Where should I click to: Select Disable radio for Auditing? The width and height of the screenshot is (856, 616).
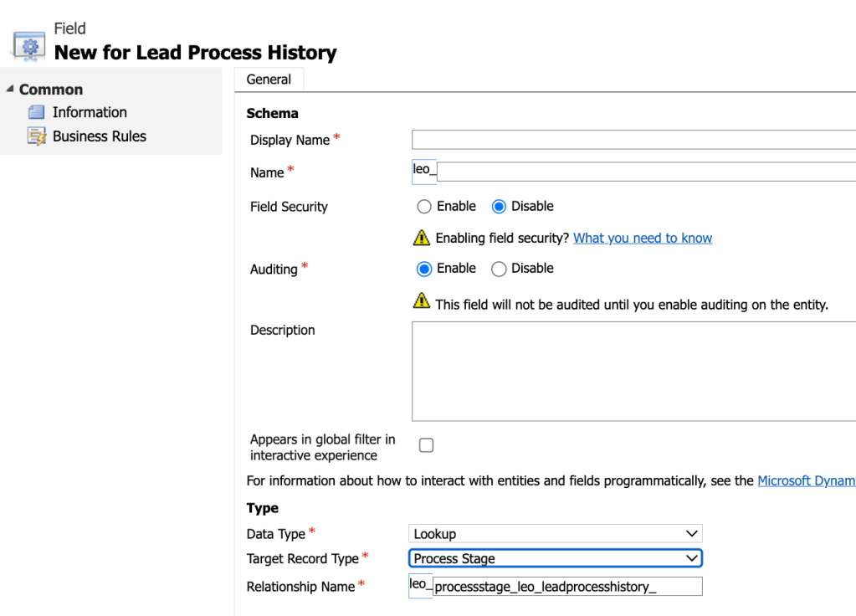pyautogui.click(x=500, y=269)
